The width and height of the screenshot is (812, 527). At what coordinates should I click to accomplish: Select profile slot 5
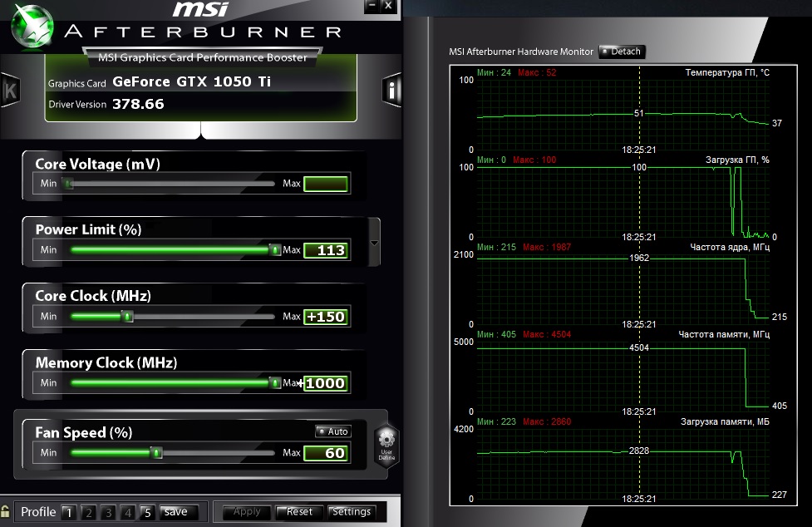[147, 512]
